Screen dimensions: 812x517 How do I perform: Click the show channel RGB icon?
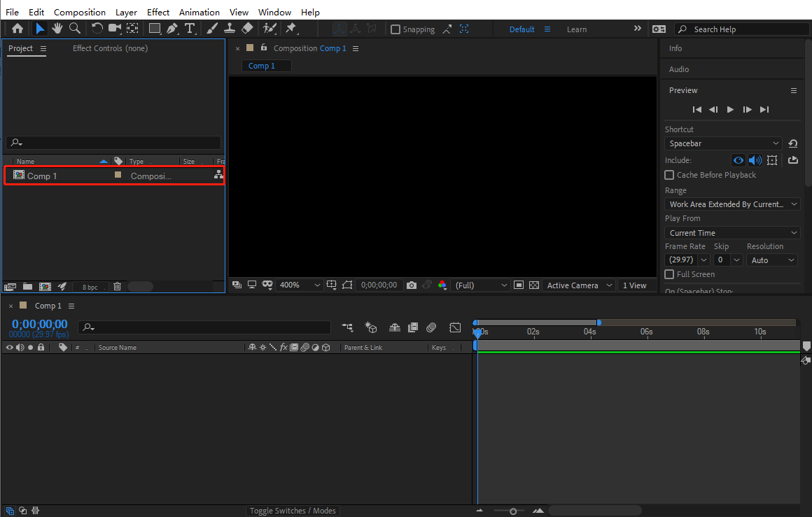pyautogui.click(x=442, y=285)
